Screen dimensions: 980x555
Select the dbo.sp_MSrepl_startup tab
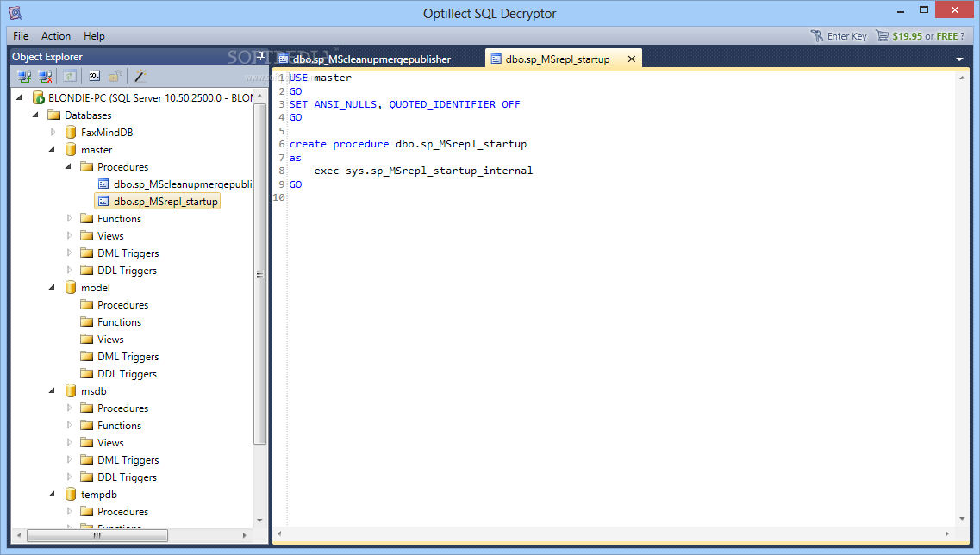point(557,59)
